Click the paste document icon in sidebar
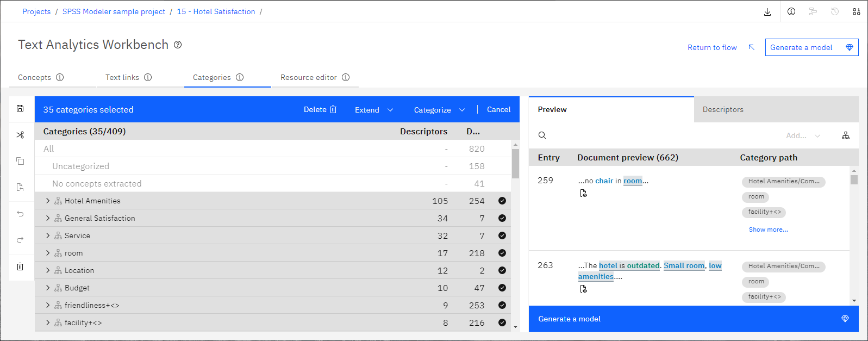The height and width of the screenshot is (341, 868). [x=20, y=187]
